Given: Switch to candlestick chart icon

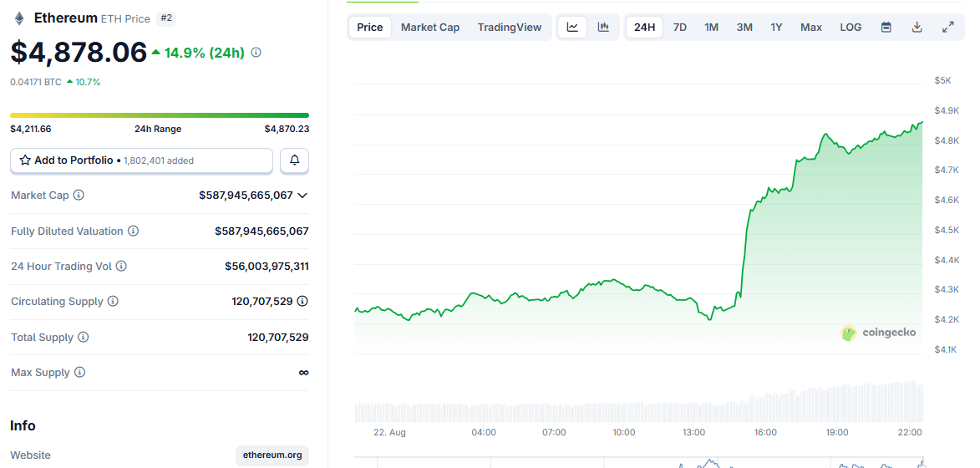Looking at the screenshot, I should pos(603,28).
